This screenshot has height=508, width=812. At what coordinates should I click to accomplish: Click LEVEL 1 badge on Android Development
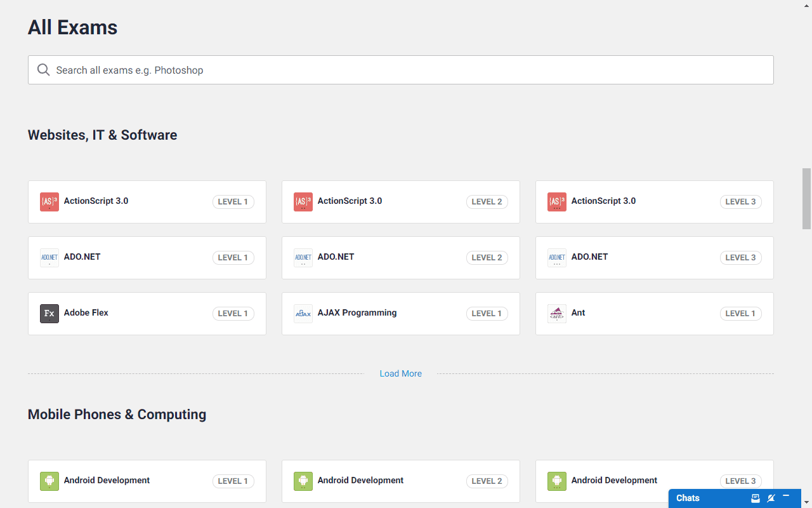tap(233, 481)
